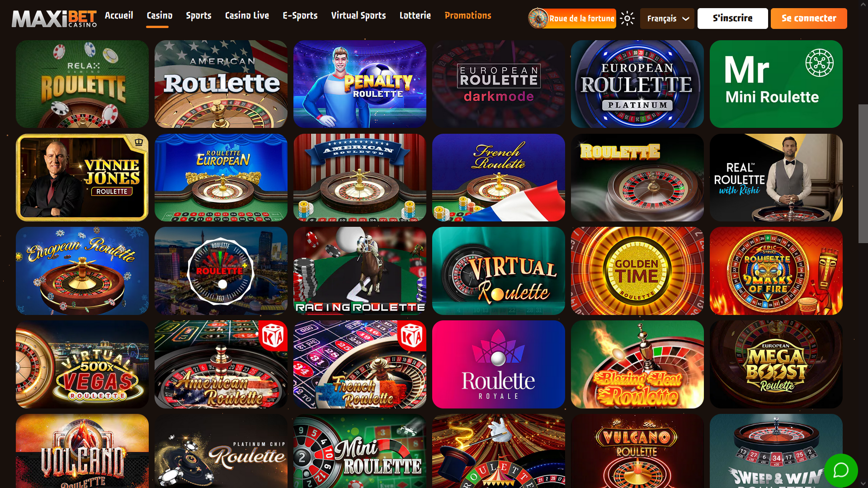This screenshot has width=868, height=488.
Task: Click the page vertical scrollbar
Action: tap(863, 174)
